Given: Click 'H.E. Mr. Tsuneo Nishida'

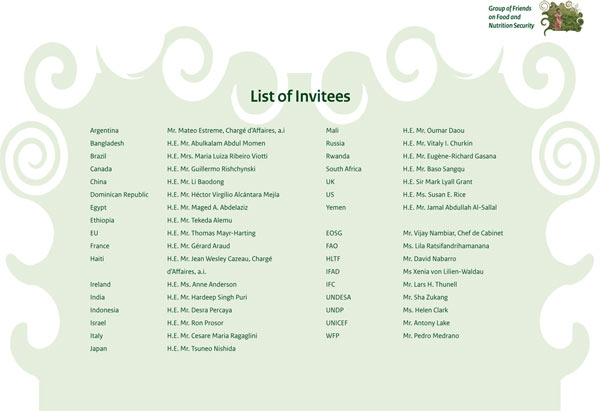Looking at the screenshot, I should coord(201,349).
